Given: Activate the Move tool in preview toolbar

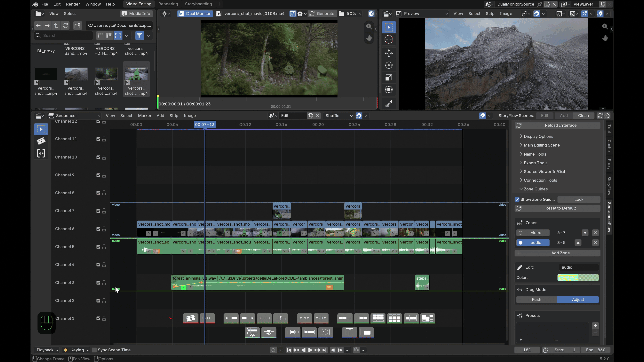Looking at the screenshot, I should (389, 53).
